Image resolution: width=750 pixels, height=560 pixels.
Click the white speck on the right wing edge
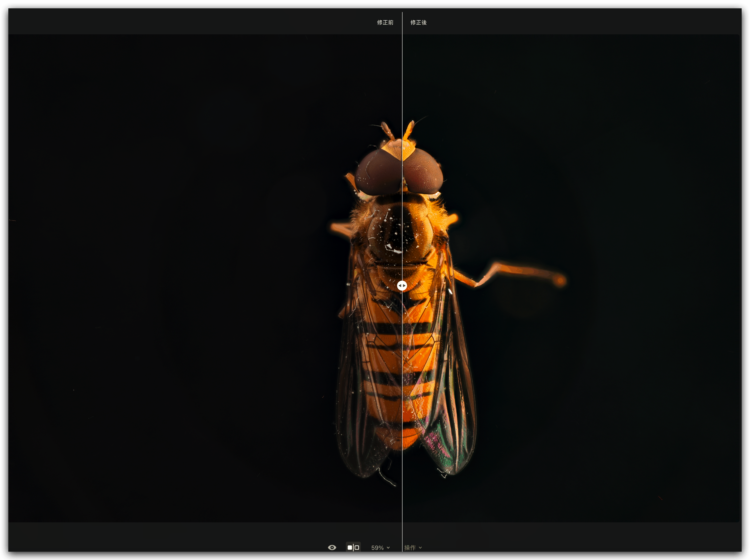point(450,291)
